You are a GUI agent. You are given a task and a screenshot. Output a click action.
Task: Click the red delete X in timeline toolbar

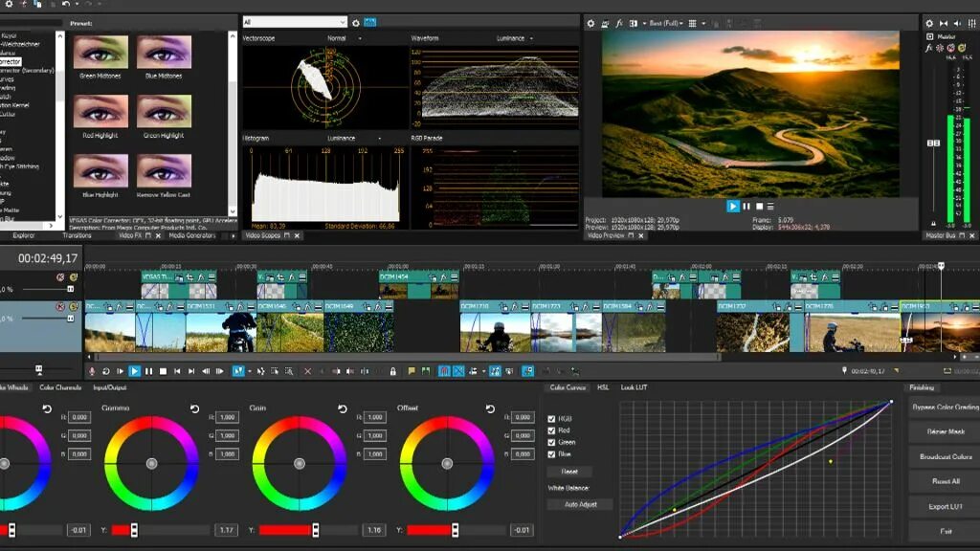click(x=307, y=371)
